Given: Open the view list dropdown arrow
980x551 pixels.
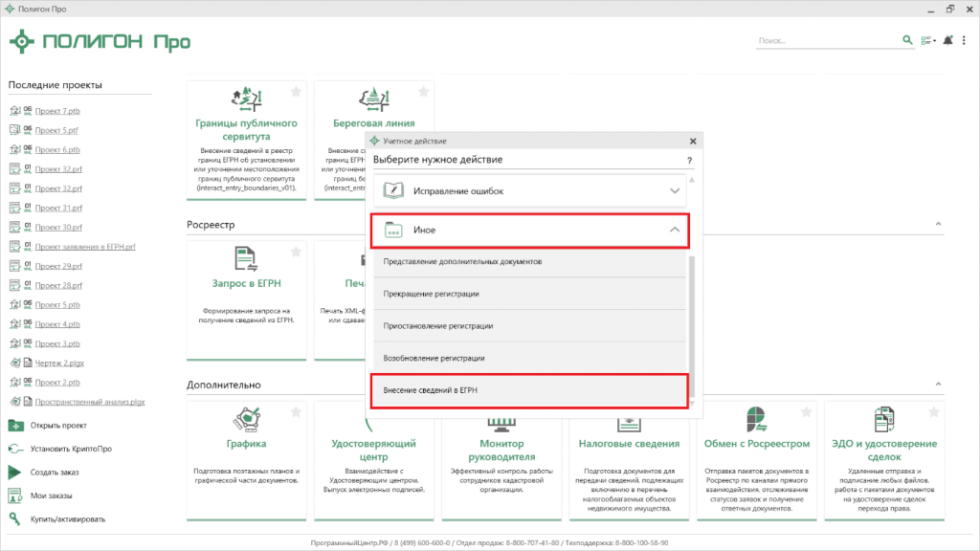Looking at the screenshot, I should [x=934, y=40].
